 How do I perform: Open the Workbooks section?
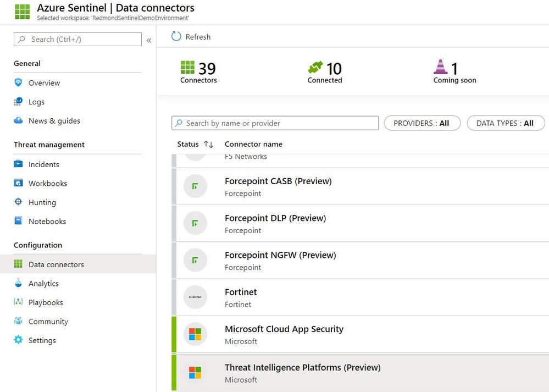coord(48,183)
